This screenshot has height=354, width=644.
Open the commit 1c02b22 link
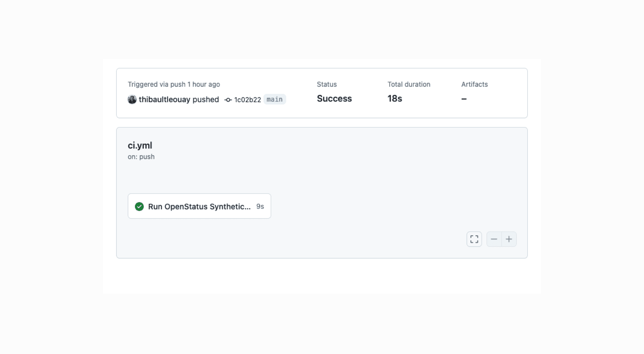(x=247, y=99)
